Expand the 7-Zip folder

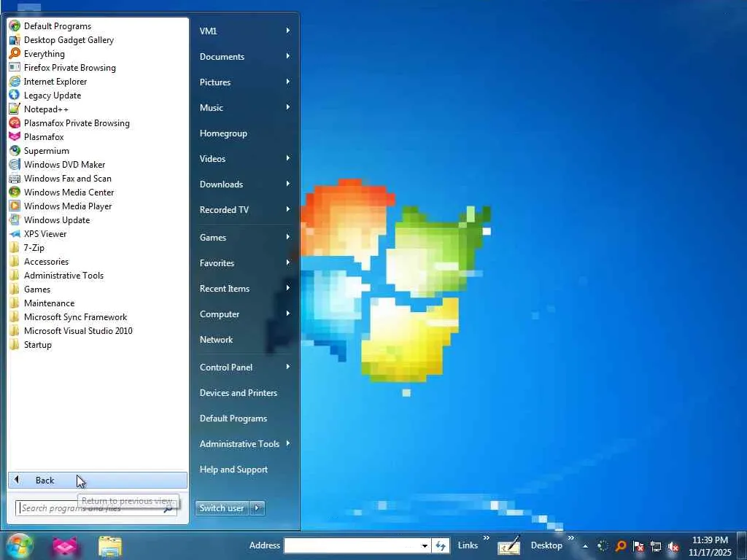(x=98, y=248)
